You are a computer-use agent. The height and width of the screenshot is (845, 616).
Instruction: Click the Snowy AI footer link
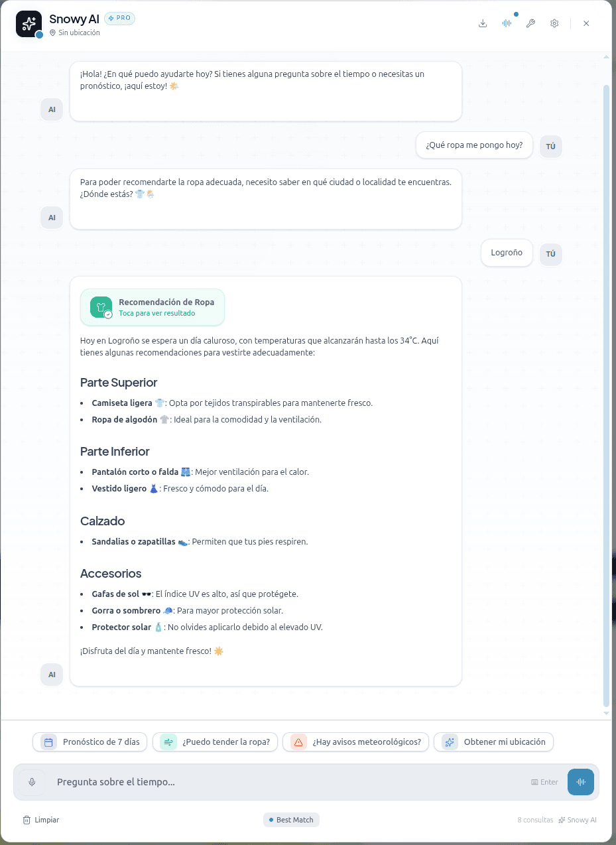578,820
